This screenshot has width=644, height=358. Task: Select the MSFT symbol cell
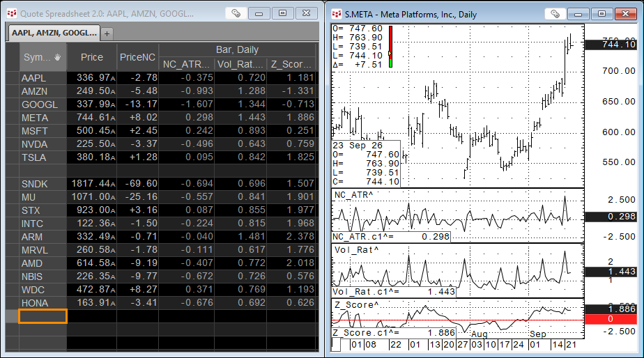43,131
